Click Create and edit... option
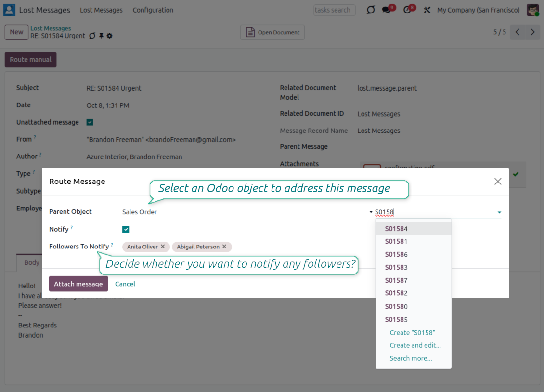Viewport: 544px width, 392px height. coord(415,345)
